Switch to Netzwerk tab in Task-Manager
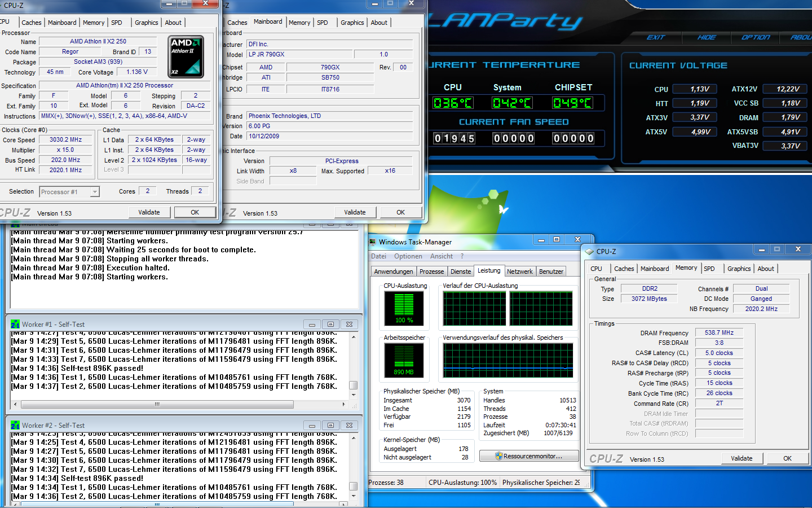Viewport: 812px width, 508px height. coord(520,271)
